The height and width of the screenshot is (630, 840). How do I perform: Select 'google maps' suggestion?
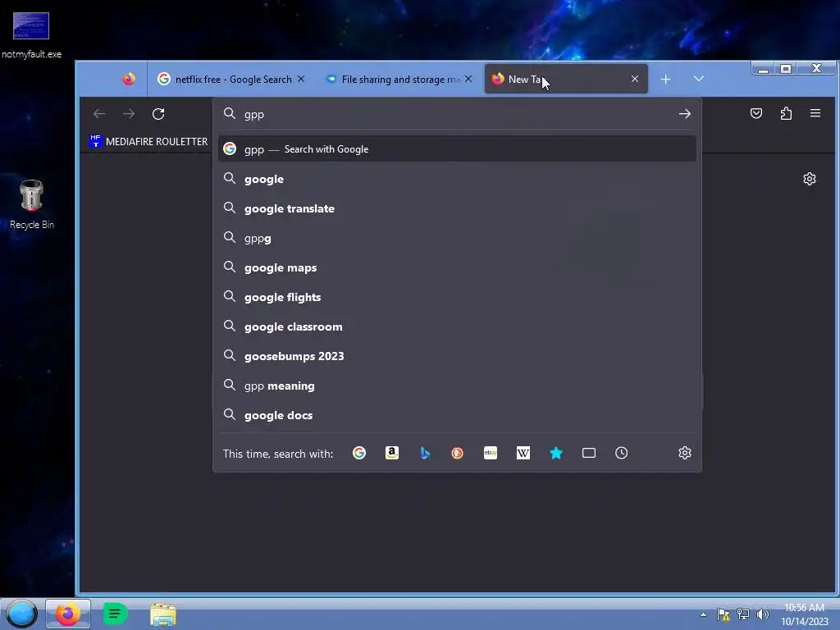click(457, 267)
